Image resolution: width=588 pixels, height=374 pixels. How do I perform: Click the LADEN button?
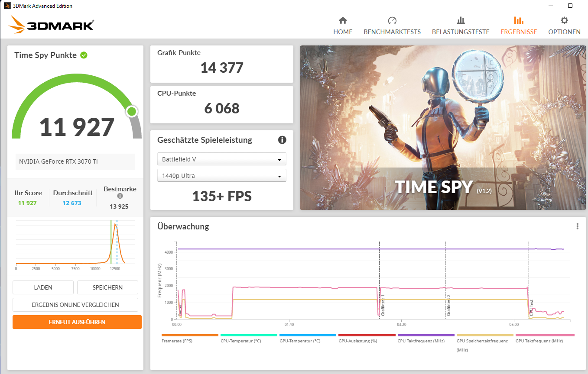point(43,287)
